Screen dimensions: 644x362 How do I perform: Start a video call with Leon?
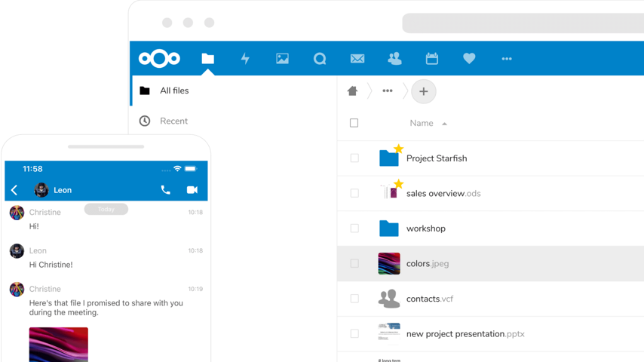pyautogui.click(x=192, y=190)
